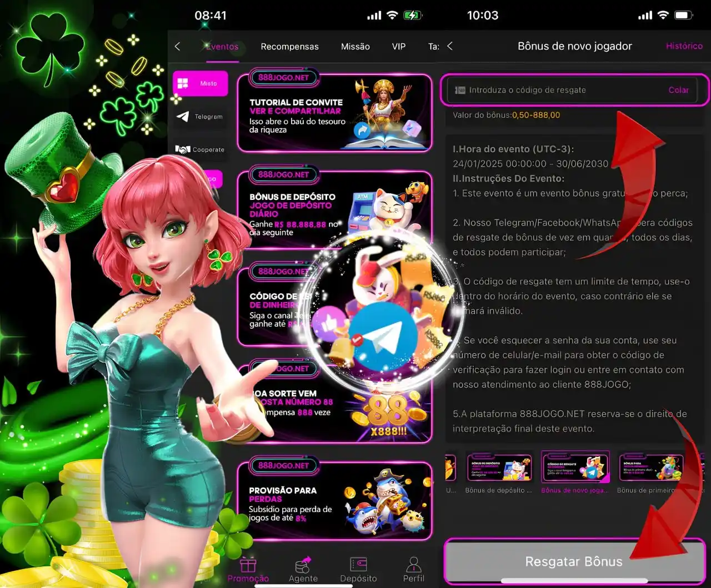Screen dimensions: 711x588
Task: Tap the back arrow beside Bônus de novo jogador
Action: pos(450,46)
